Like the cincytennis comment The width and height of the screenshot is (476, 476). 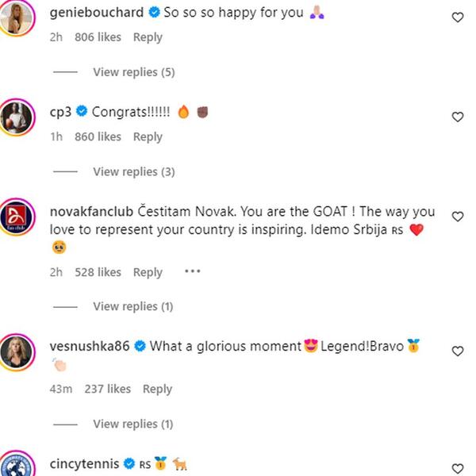pyautogui.click(x=457, y=468)
